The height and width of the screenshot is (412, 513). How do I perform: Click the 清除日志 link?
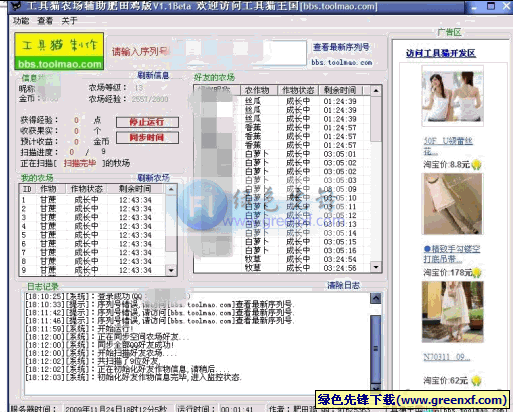(x=343, y=285)
